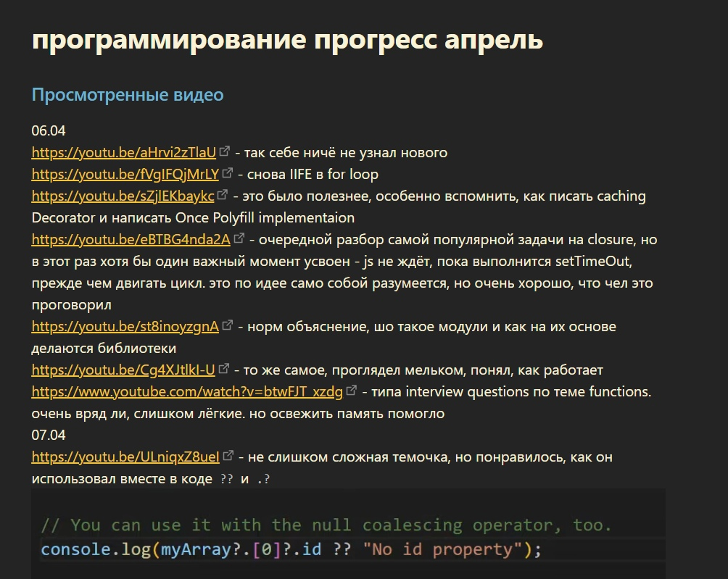Click inline code '??' in the note
Screen dimensions: 728x579
(x=226, y=479)
